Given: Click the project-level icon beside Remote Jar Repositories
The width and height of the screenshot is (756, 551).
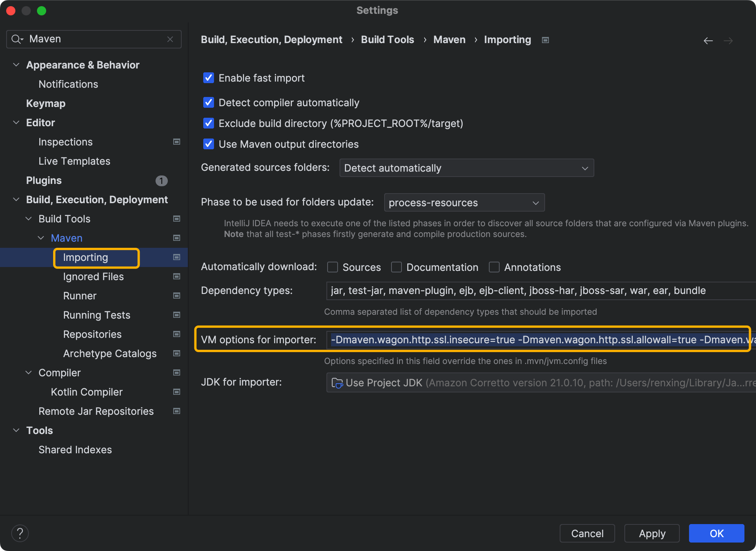Looking at the screenshot, I should coord(177,411).
